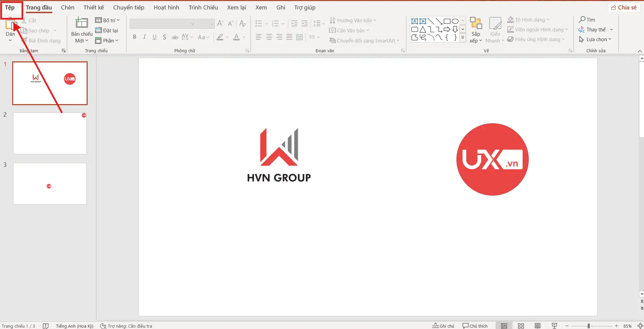
Task: Switch to the Thiết kế tab
Action: click(94, 7)
